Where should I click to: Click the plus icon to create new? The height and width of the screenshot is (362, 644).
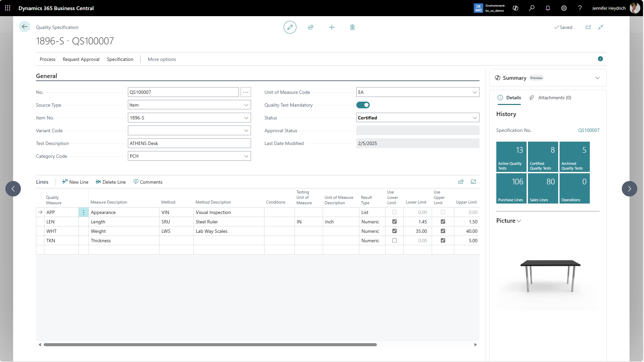331,27
